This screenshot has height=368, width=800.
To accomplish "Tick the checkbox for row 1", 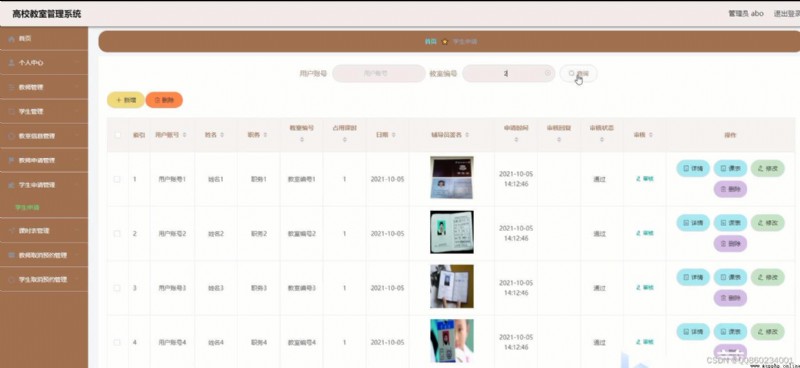I will 117,179.
